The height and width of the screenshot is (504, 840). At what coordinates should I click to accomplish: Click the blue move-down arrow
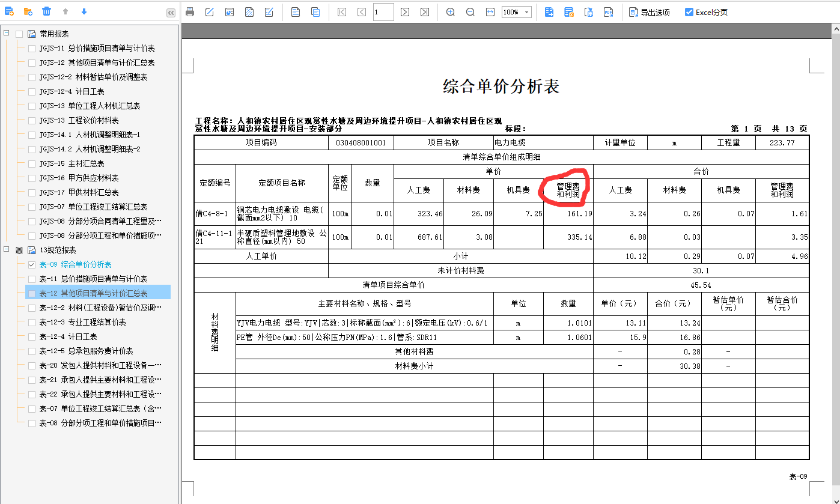[84, 11]
